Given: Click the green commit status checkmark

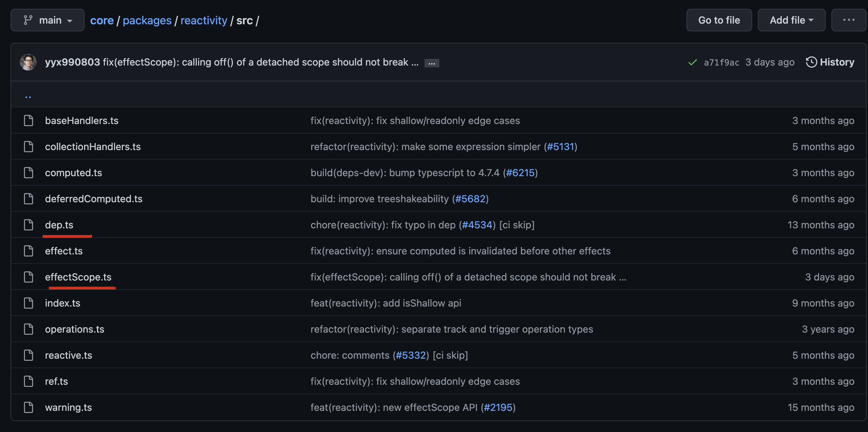Looking at the screenshot, I should (x=692, y=62).
